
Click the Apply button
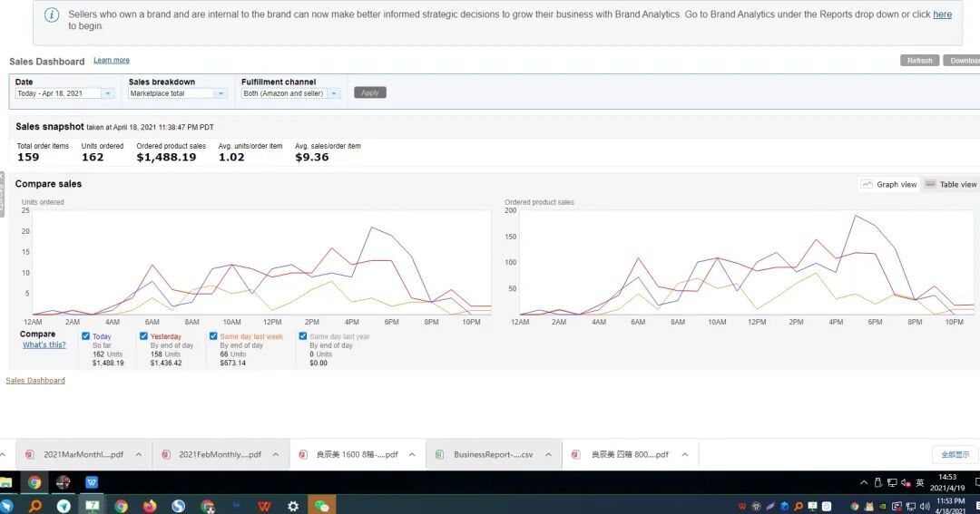[370, 92]
